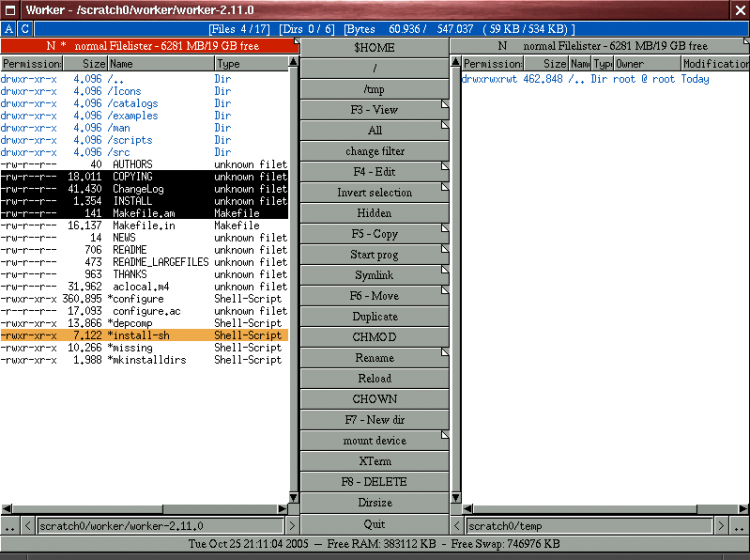Click right panel '..' parent directory button
The height and width of the screenshot is (560, 750).
click(740, 525)
